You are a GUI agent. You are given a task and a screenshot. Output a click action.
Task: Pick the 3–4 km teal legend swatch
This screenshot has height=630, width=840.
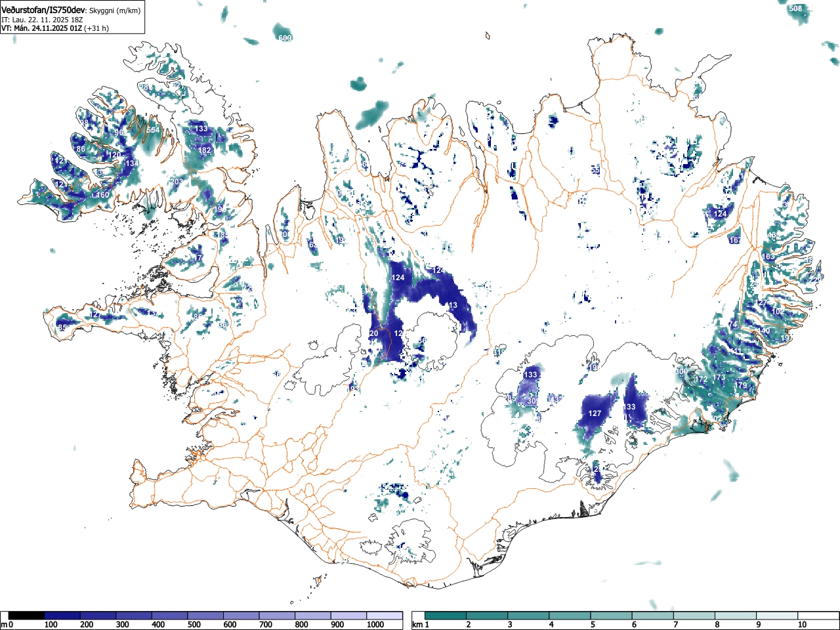(530, 616)
